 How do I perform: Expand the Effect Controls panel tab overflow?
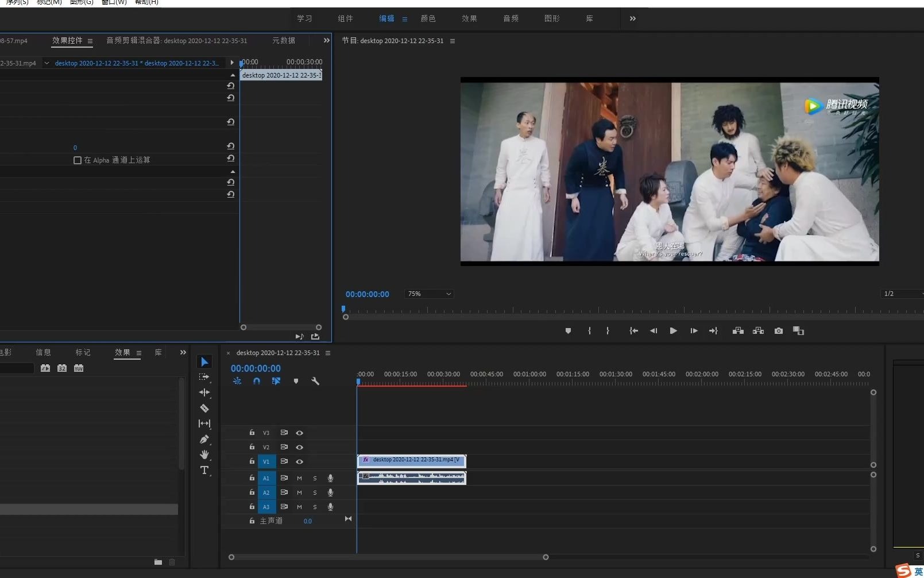pyautogui.click(x=327, y=40)
